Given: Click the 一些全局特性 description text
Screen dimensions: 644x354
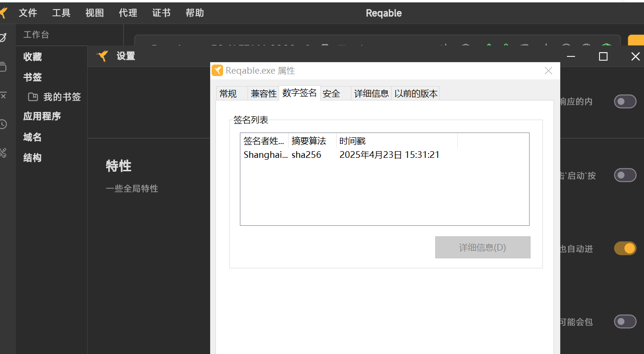Looking at the screenshot, I should (x=132, y=188).
